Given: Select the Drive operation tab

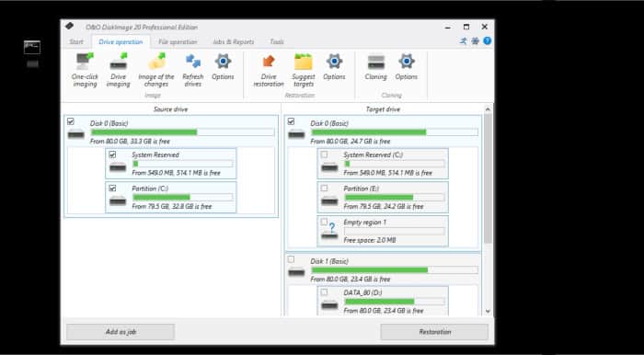Looking at the screenshot, I should click(x=121, y=42).
